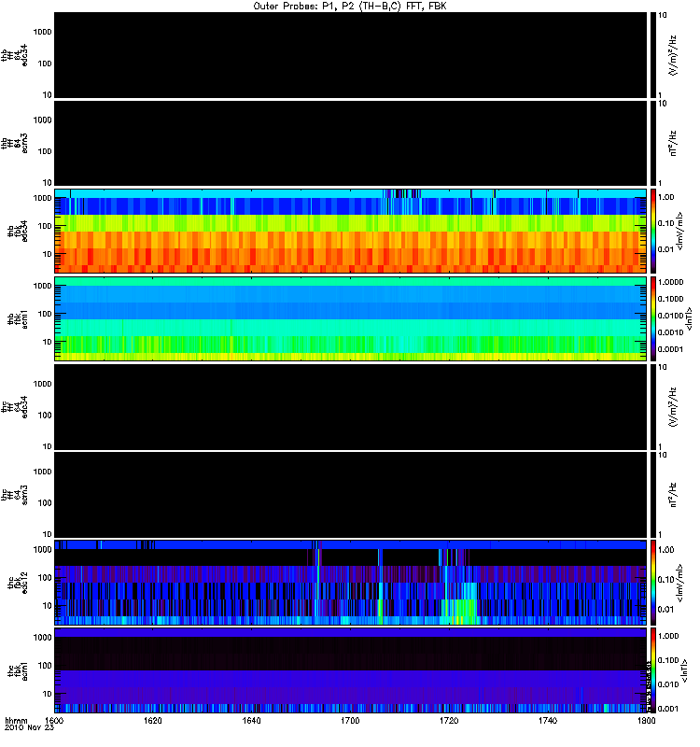700x747 pixels.
Task: Click the thc fbk scm1 filter bank panel
Action: 350,670
